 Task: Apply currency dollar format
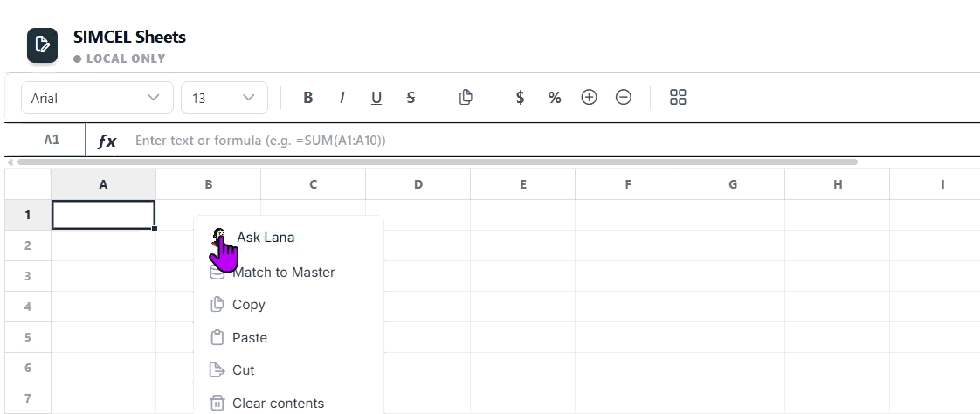tap(520, 98)
